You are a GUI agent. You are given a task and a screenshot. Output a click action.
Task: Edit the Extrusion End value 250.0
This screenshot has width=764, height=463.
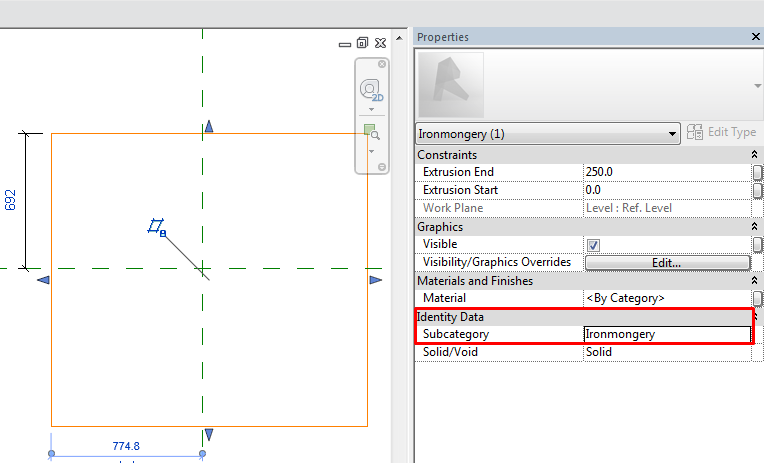[x=667, y=172]
